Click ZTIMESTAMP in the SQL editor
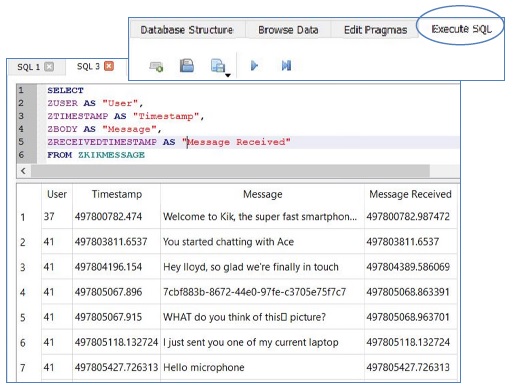The image size is (521, 388). [78, 116]
